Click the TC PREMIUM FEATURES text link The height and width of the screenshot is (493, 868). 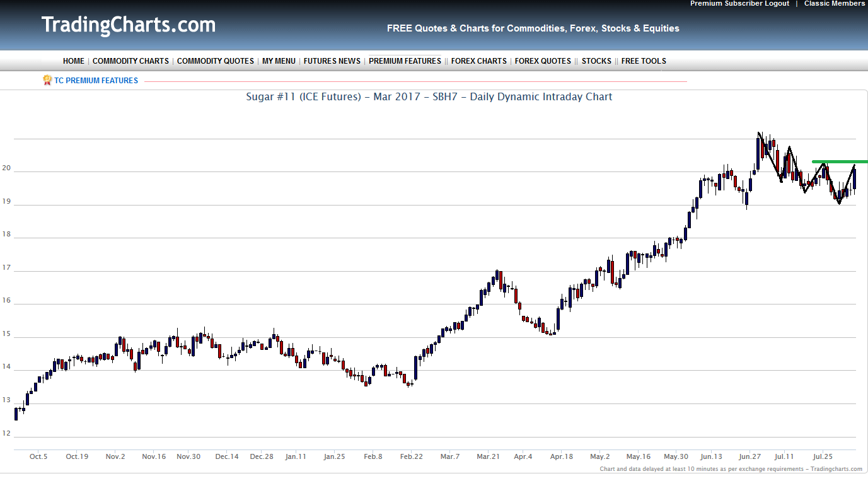click(x=96, y=81)
